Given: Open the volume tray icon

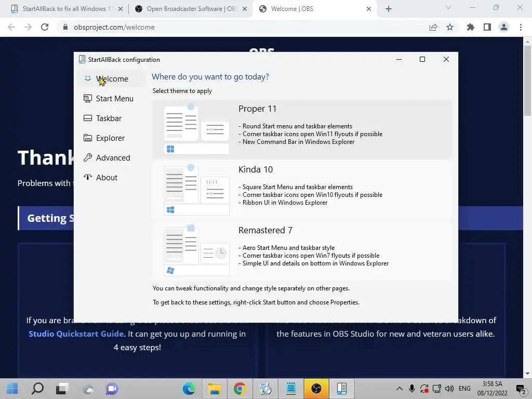Looking at the screenshot, I should (x=449, y=389).
